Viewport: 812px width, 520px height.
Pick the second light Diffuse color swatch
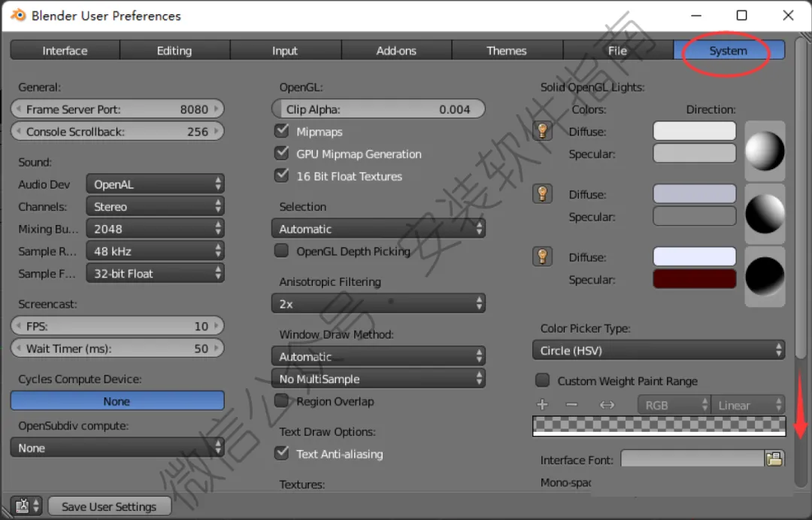tap(694, 194)
